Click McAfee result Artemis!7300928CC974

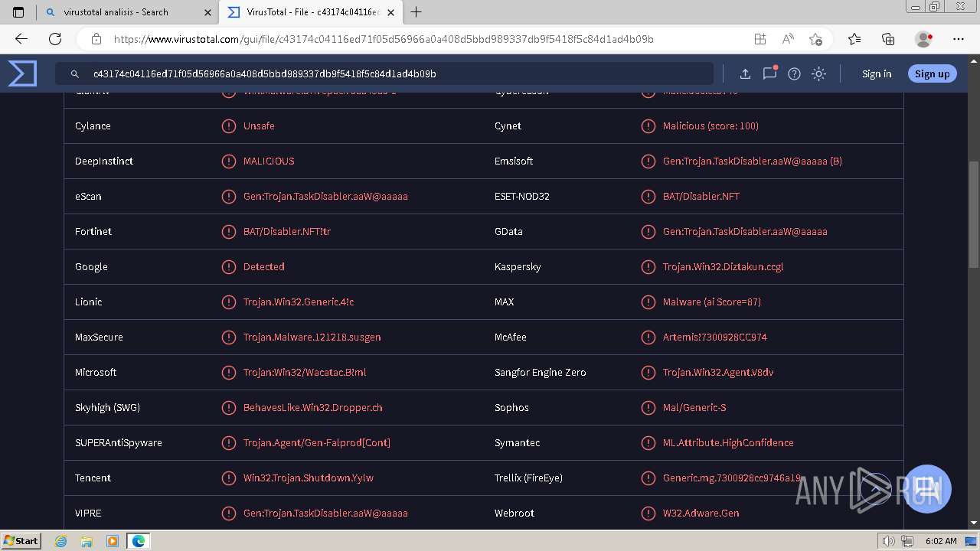(x=715, y=337)
